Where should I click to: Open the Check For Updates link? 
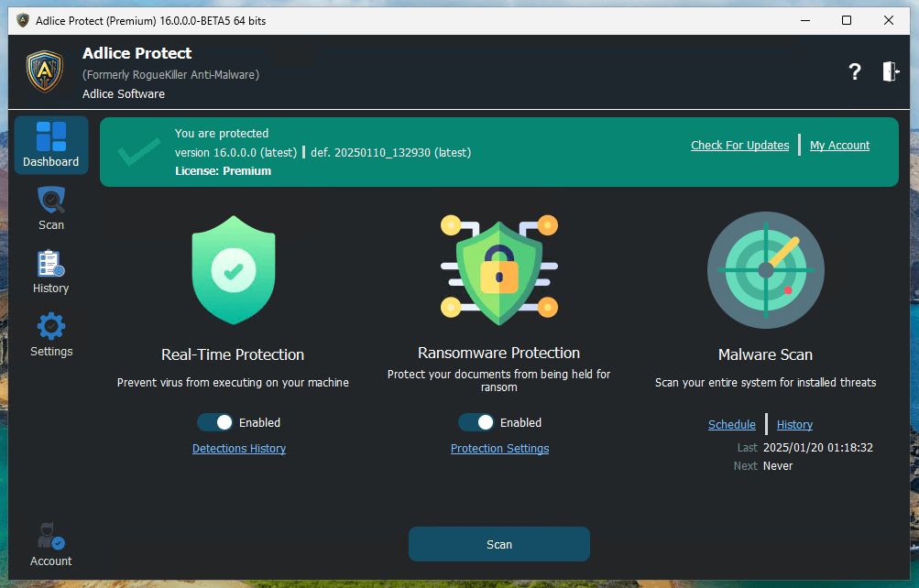tap(739, 145)
